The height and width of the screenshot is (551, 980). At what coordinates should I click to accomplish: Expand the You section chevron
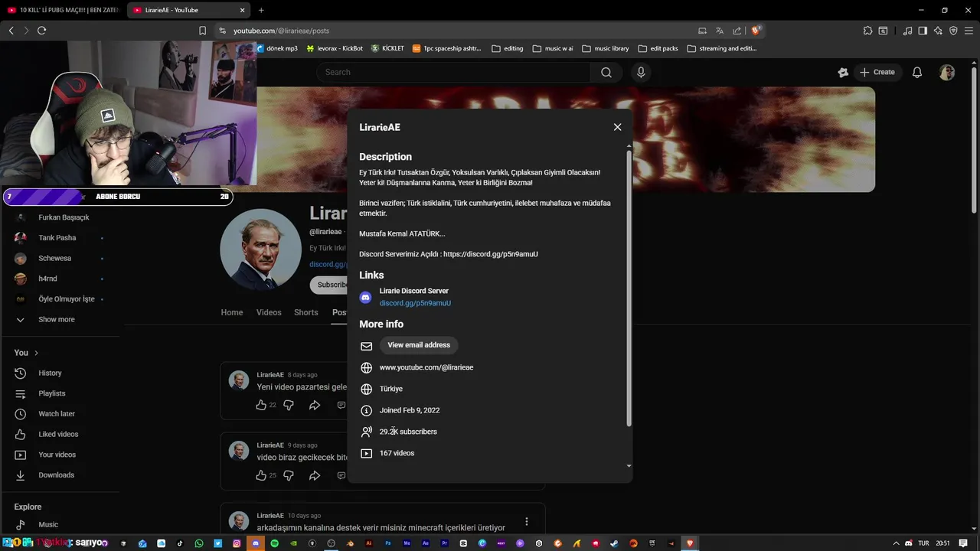tap(36, 353)
